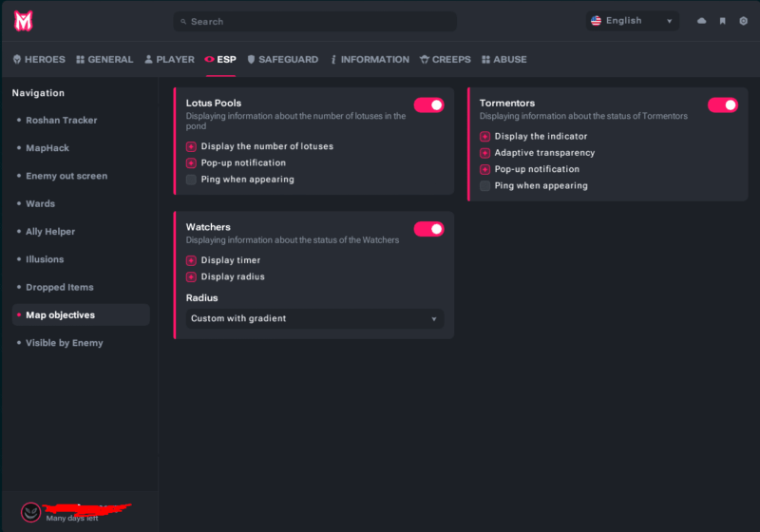The height and width of the screenshot is (532, 760).
Task: Uncheck Display the number of lotuses
Action: pos(191,146)
